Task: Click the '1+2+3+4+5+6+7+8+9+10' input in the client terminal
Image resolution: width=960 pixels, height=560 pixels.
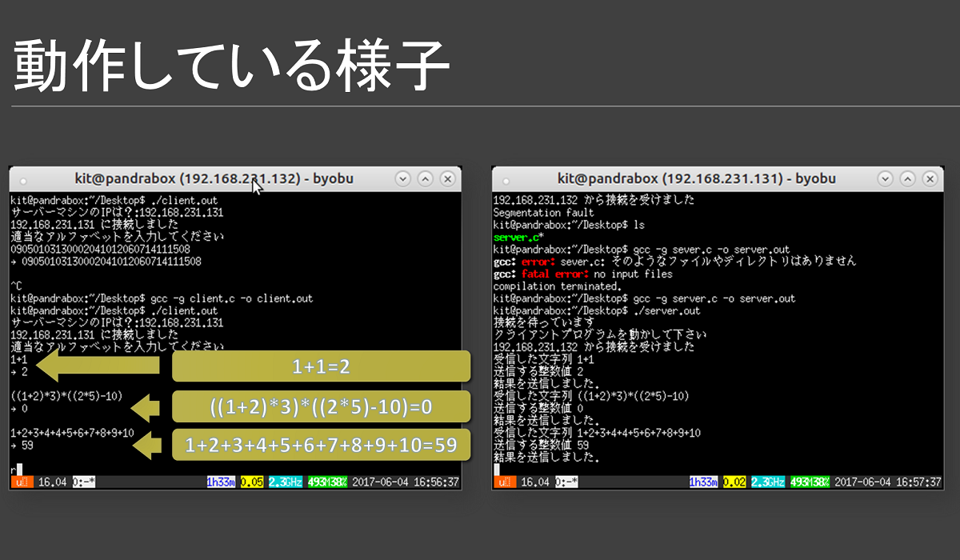Action: click(72, 433)
